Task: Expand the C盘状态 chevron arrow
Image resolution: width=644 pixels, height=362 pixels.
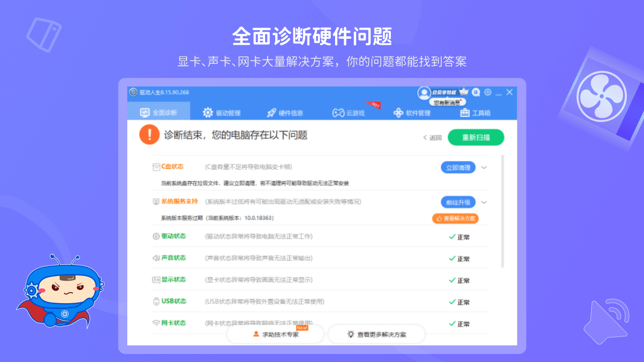Action: point(484,167)
